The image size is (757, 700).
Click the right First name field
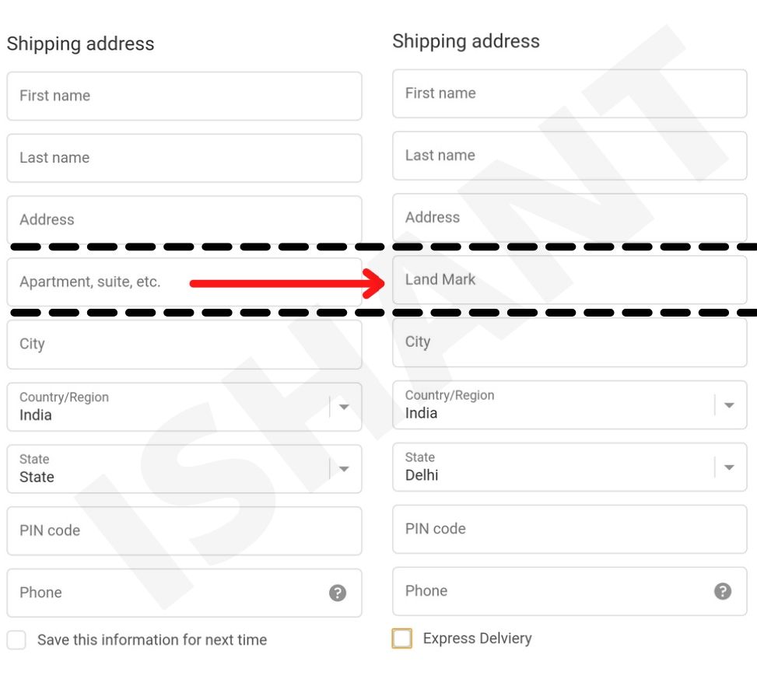pyautogui.click(x=570, y=94)
